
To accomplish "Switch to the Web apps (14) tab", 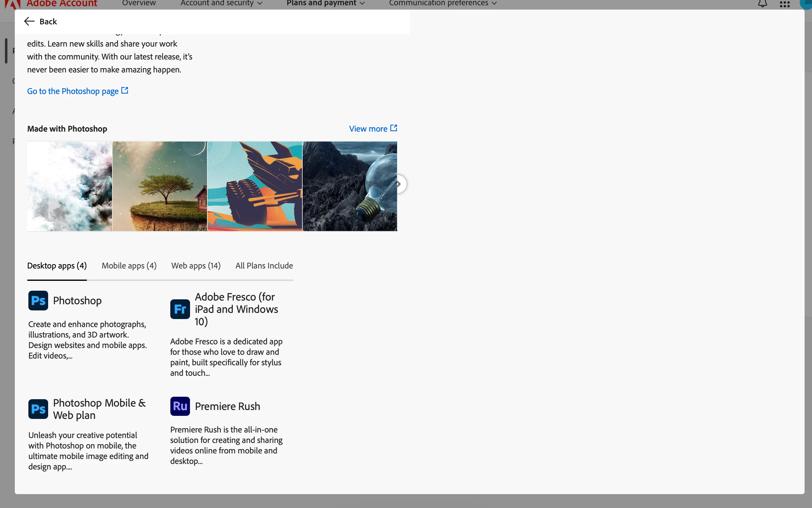I will point(196,266).
